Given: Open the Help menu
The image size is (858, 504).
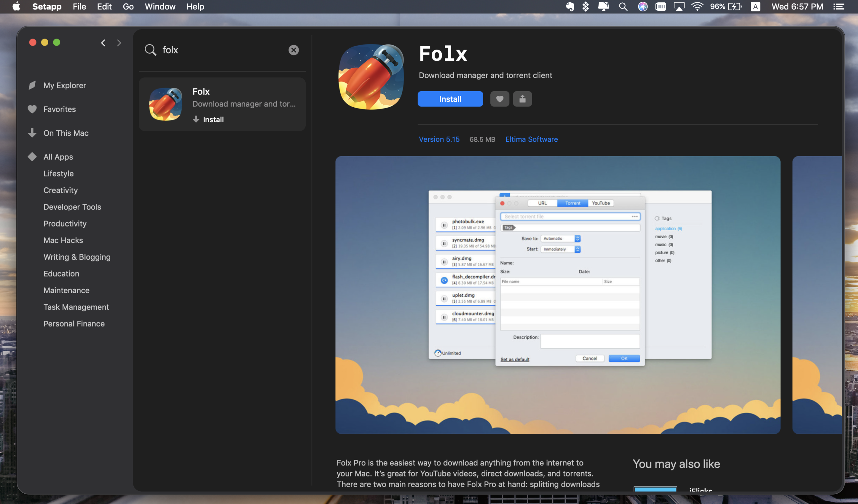Looking at the screenshot, I should click(195, 6).
